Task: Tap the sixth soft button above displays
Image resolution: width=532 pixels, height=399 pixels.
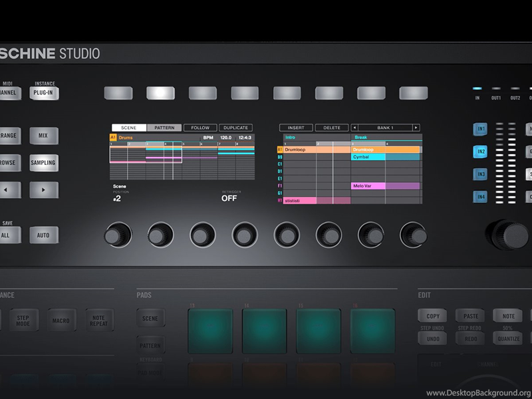Action: (x=329, y=93)
